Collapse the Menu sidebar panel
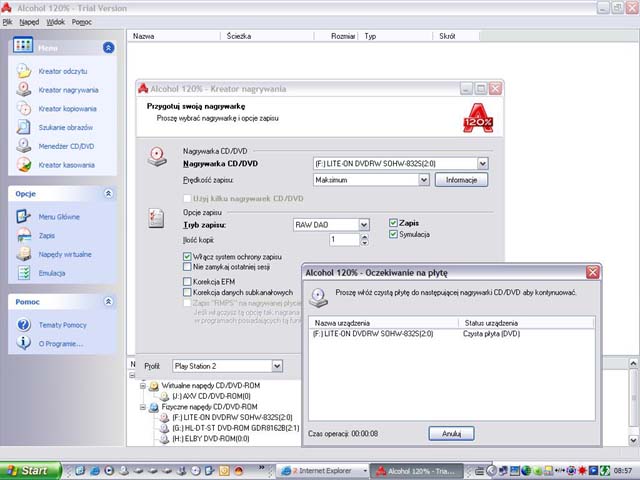 tap(109, 48)
